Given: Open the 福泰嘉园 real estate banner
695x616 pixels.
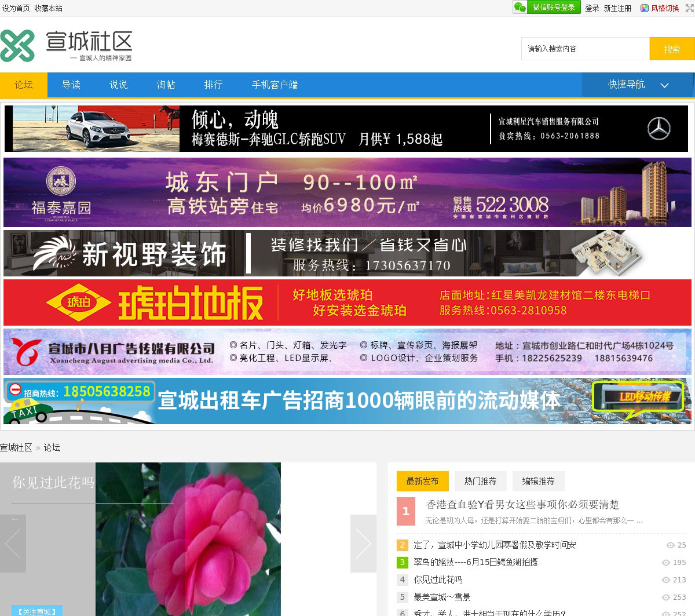Looking at the screenshot, I should [x=348, y=192].
